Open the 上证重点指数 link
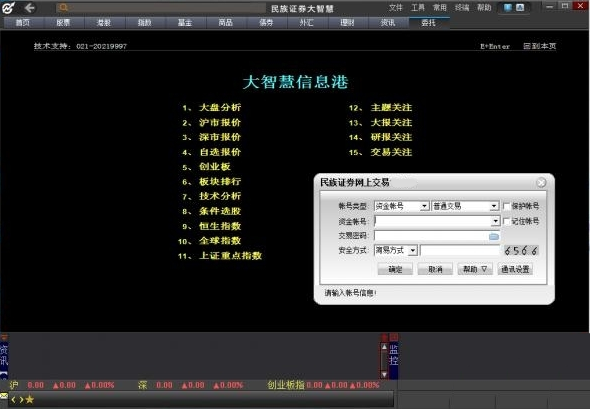This screenshot has width=590, height=409. [231, 256]
